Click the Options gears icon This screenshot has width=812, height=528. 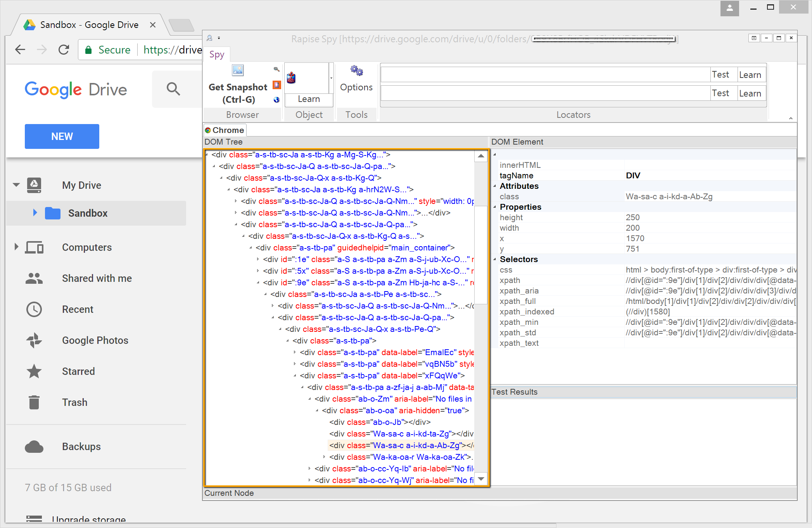pos(356,71)
